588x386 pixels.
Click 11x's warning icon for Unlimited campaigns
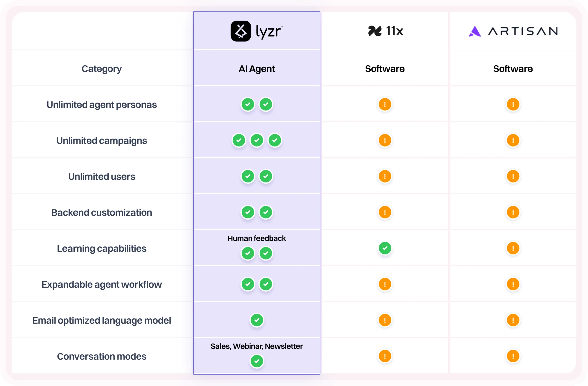(x=385, y=140)
